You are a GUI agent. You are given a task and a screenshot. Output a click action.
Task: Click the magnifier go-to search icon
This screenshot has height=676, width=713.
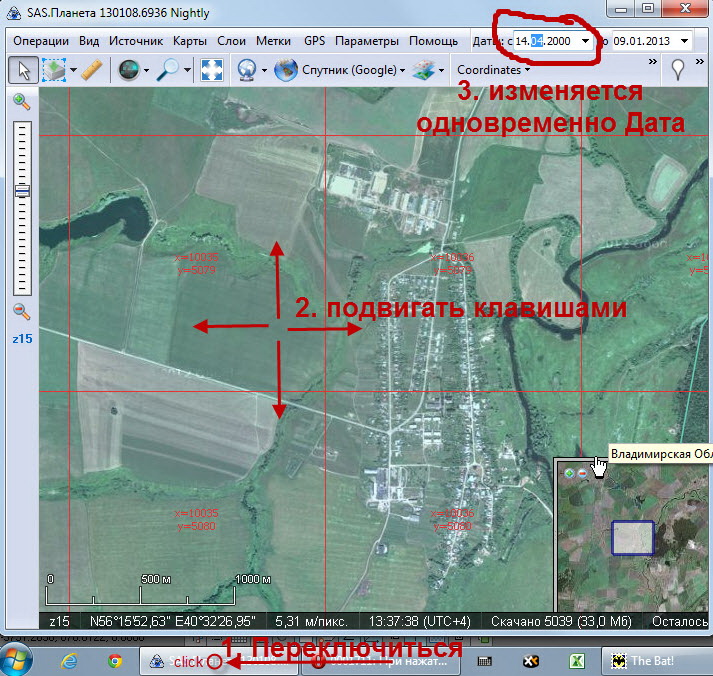coord(167,70)
